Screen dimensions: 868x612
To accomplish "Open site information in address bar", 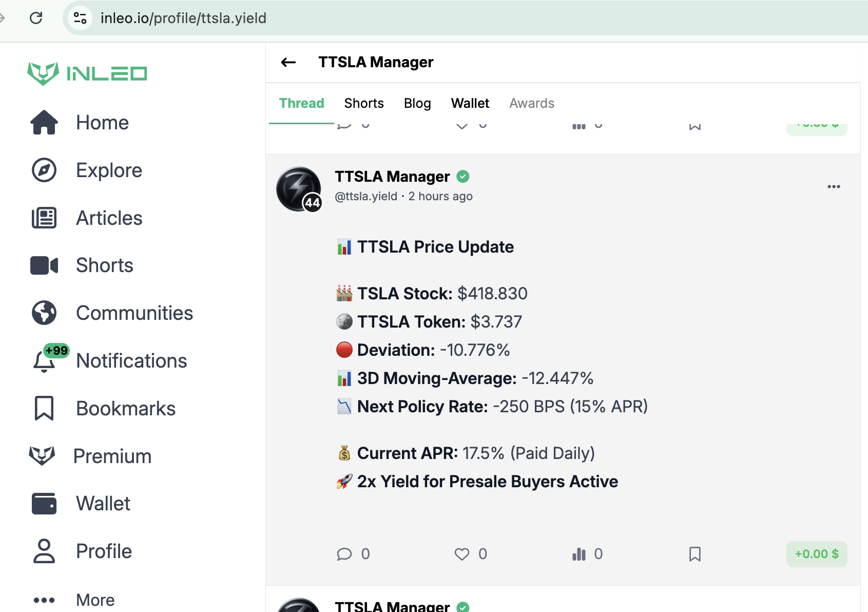I will tap(80, 18).
